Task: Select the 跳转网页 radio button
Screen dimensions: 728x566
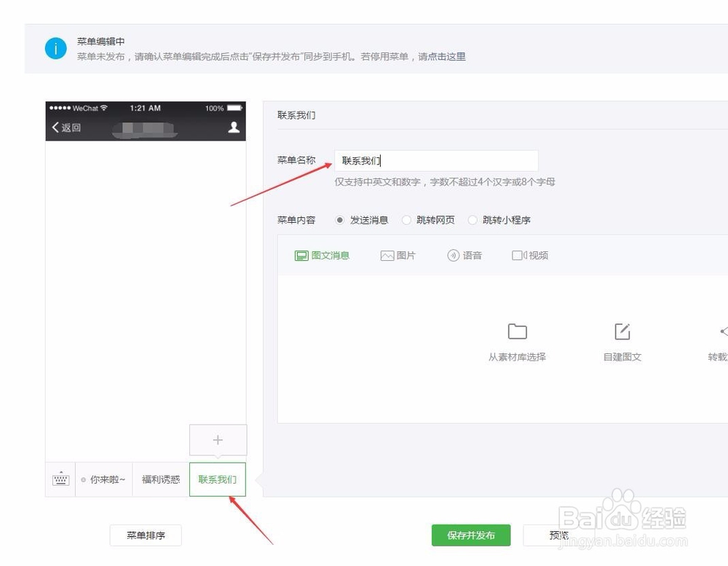Action: tap(406, 219)
